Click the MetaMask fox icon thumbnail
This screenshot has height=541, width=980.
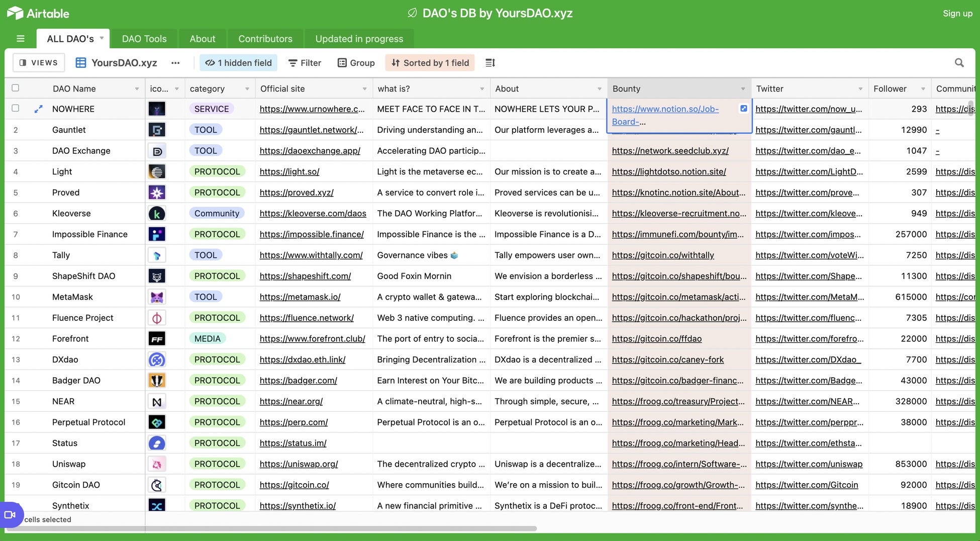(x=157, y=297)
